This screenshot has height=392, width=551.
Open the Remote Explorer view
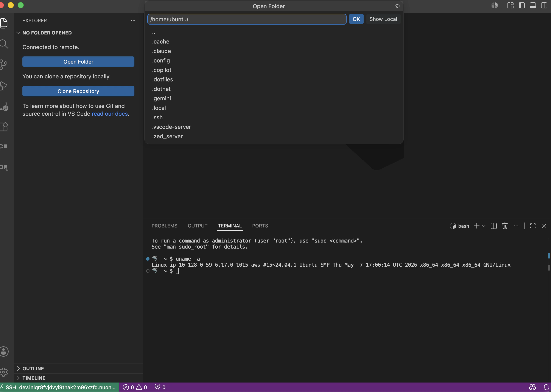point(4,106)
